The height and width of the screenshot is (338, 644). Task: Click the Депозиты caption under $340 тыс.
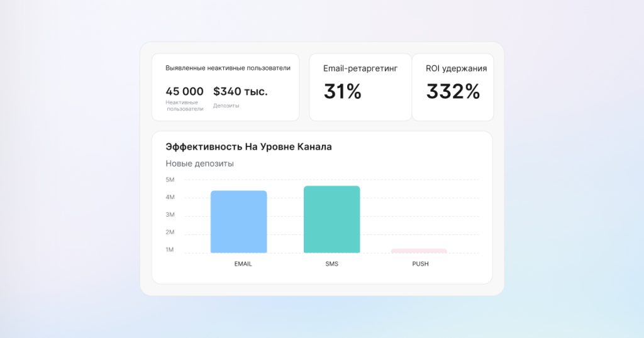pos(226,106)
